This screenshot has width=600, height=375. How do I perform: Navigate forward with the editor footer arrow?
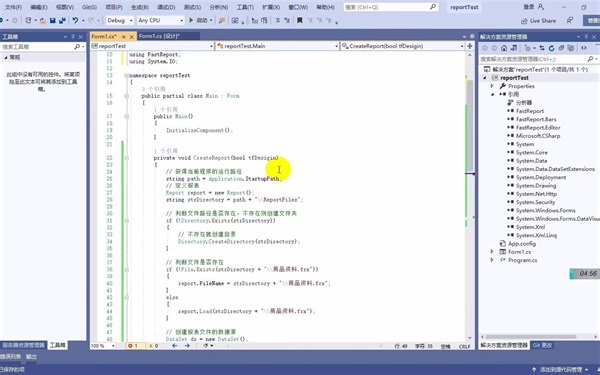click(x=187, y=346)
